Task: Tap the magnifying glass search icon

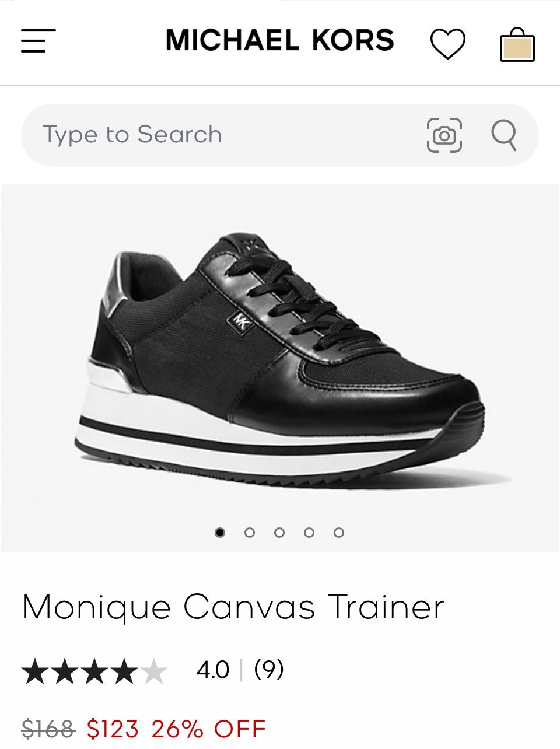Action: pos(504,135)
